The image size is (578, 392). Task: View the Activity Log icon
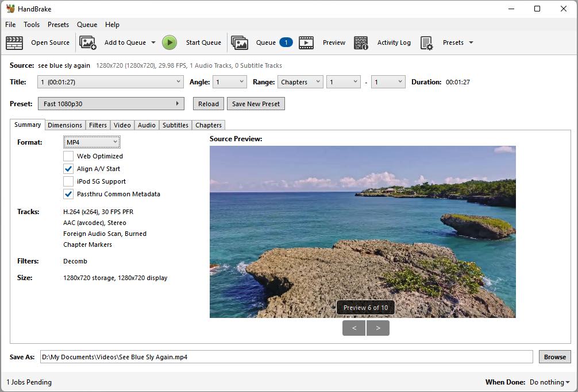pyautogui.click(x=361, y=42)
